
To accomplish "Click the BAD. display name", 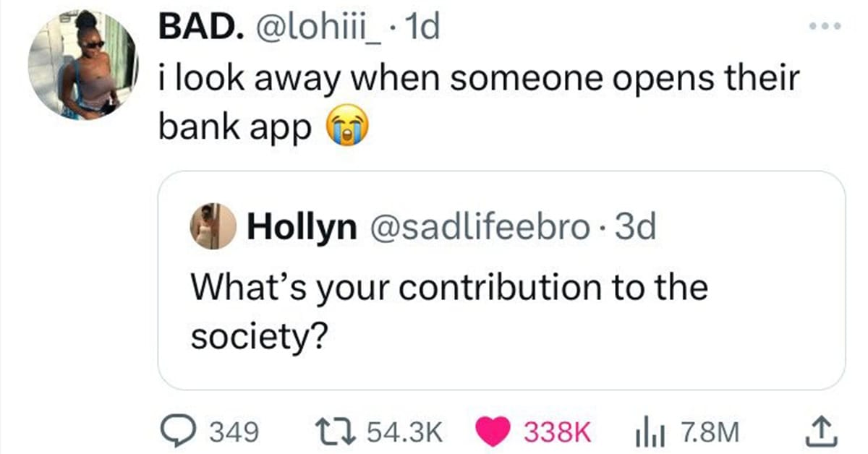I will pyautogui.click(x=200, y=30).
